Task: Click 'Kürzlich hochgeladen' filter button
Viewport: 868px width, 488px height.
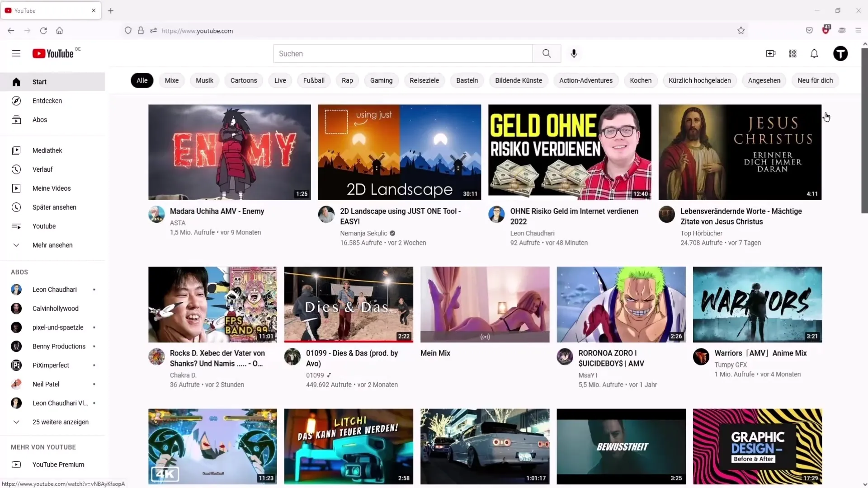Action: coord(699,80)
